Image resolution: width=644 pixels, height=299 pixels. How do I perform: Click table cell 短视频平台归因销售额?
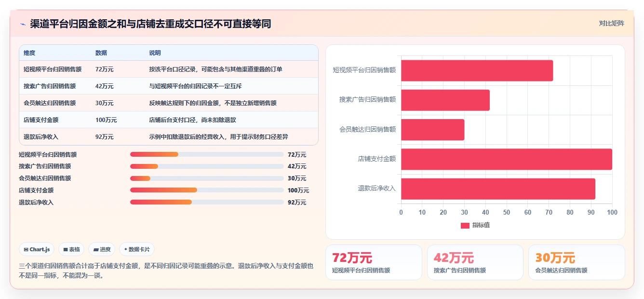coord(53,69)
